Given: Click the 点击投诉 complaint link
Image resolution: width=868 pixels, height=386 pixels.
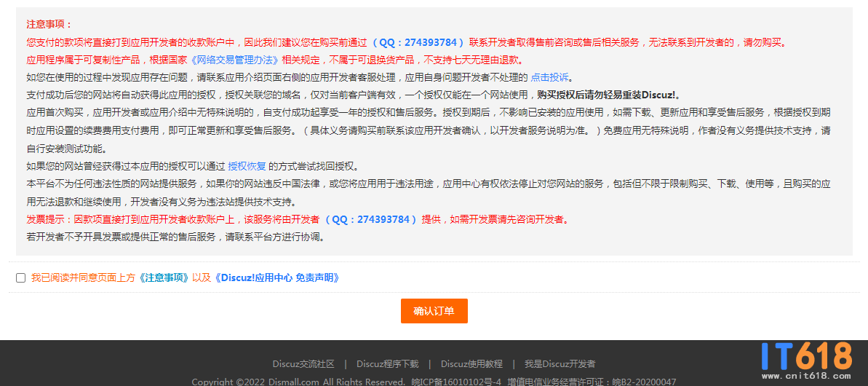Looking at the screenshot, I should click(x=549, y=77).
